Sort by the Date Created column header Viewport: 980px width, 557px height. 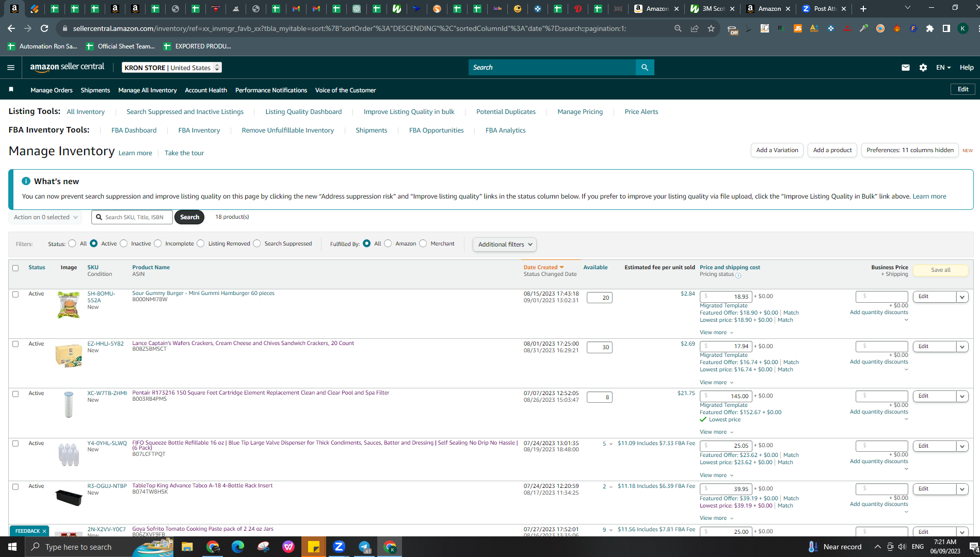(543, 267)
